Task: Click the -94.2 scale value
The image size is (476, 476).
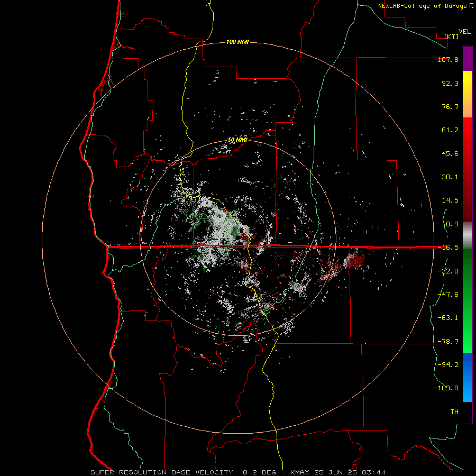Action: click(x=448, y=364)
